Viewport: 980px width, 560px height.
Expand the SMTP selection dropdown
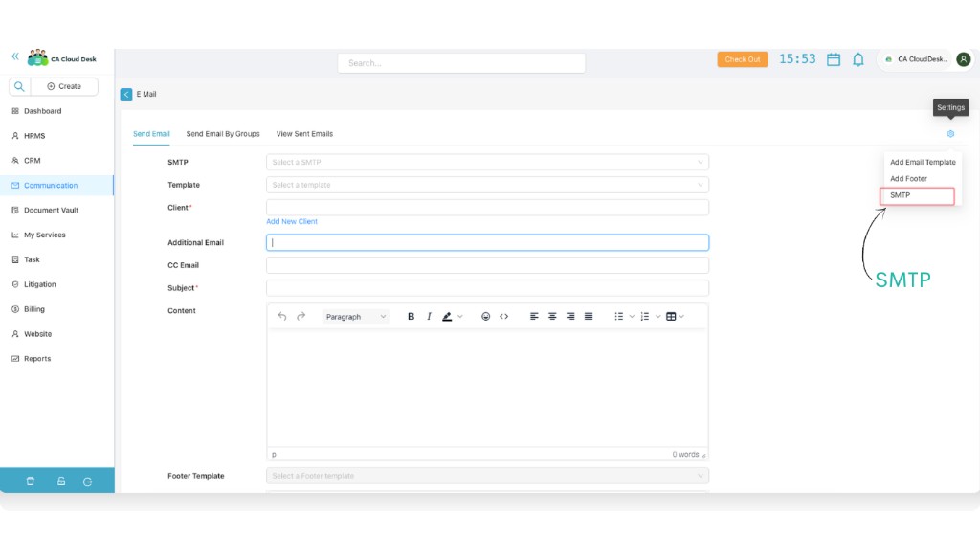(x=486, y=161)
